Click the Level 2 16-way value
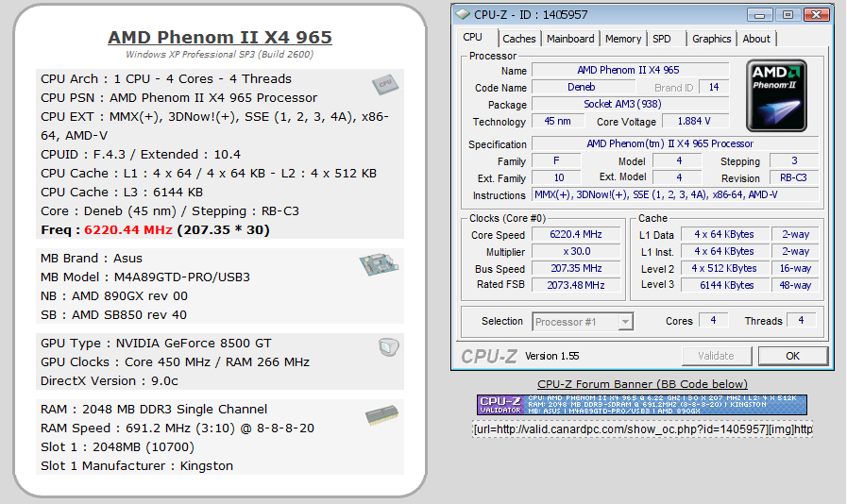847x504 pixels. tap(795, 268)
